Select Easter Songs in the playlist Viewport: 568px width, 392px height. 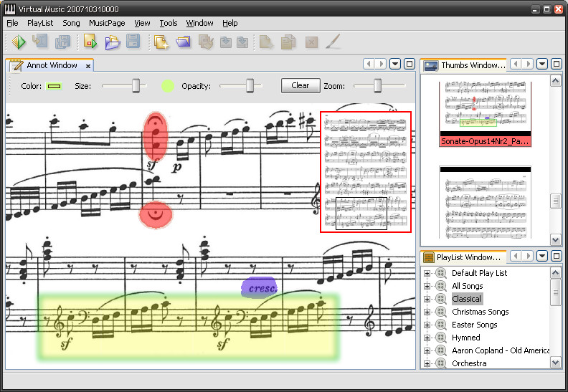475,325
